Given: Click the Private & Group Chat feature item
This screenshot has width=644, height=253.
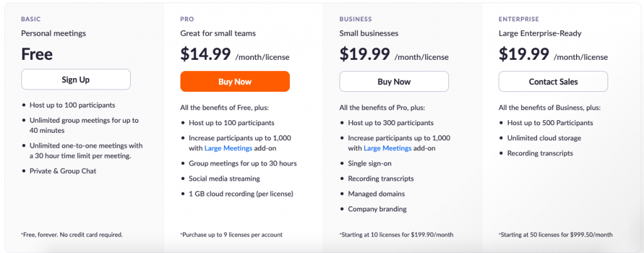Looking at the screenshot, I should point(63,171).
